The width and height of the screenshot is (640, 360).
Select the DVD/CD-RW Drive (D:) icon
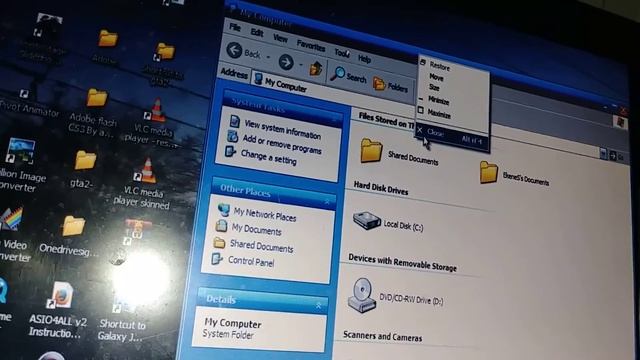coord(361,295)
